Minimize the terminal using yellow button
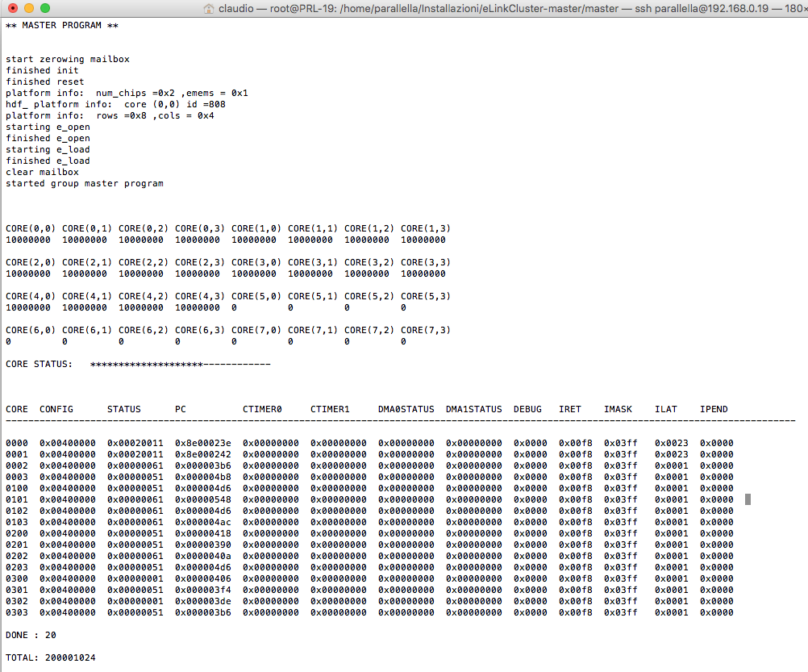 (29, 8)
